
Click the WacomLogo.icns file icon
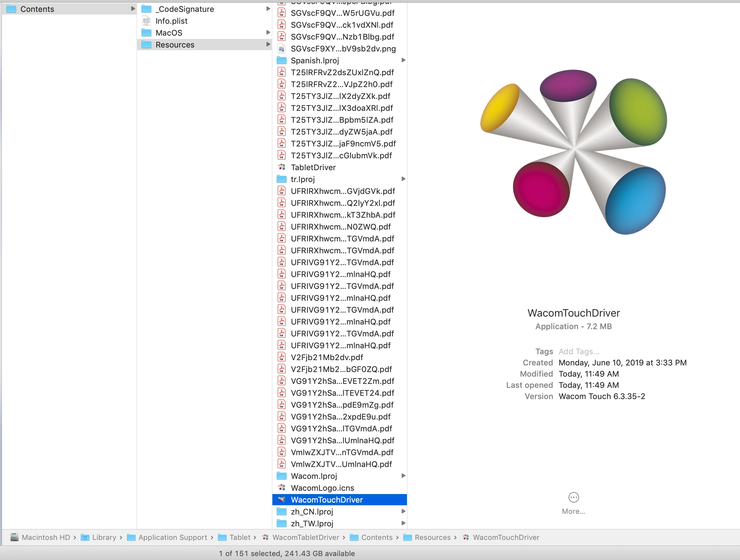click(x=282, y=488)
